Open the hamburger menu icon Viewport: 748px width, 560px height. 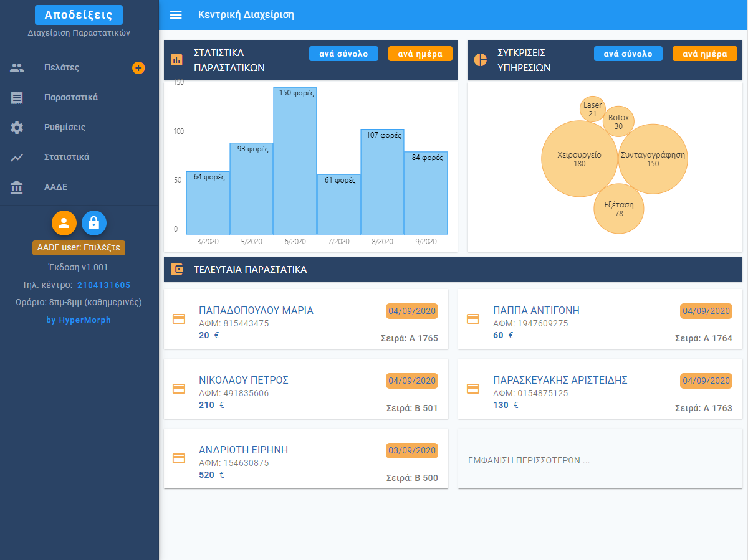176,15
